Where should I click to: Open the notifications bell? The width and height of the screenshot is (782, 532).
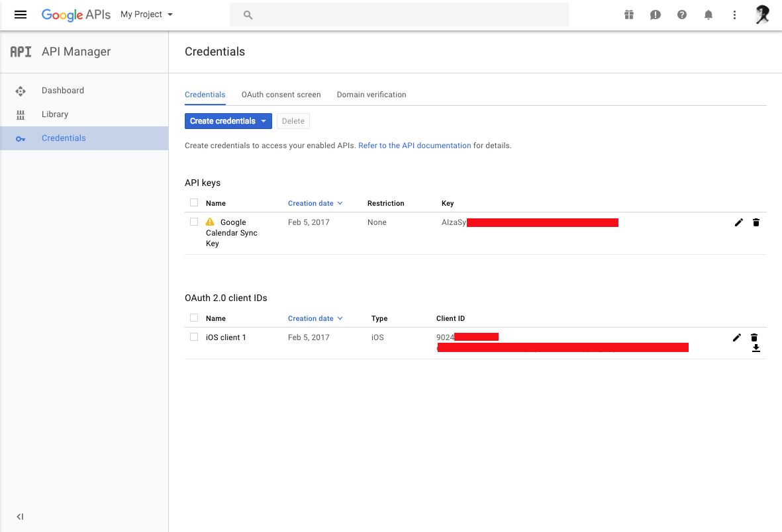click(x=709, y=15)
